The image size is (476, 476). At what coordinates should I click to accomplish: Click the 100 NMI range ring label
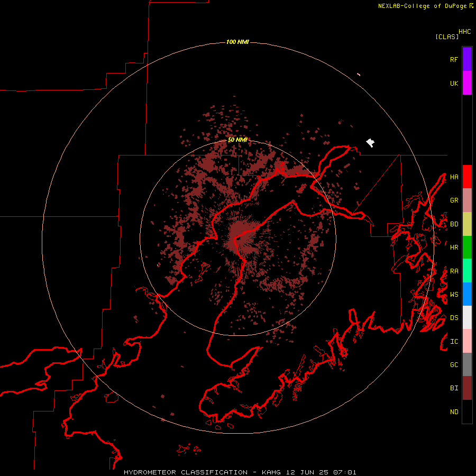coord(237,42)
